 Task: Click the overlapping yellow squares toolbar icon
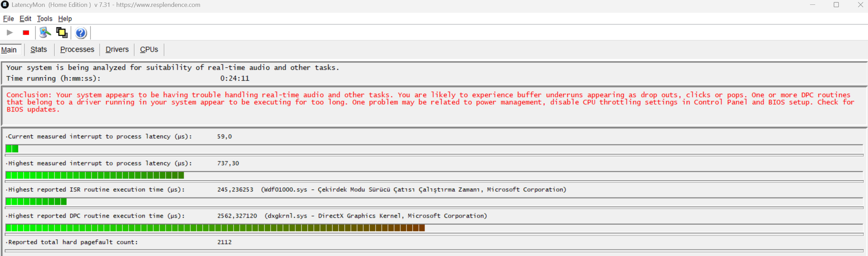62,33
